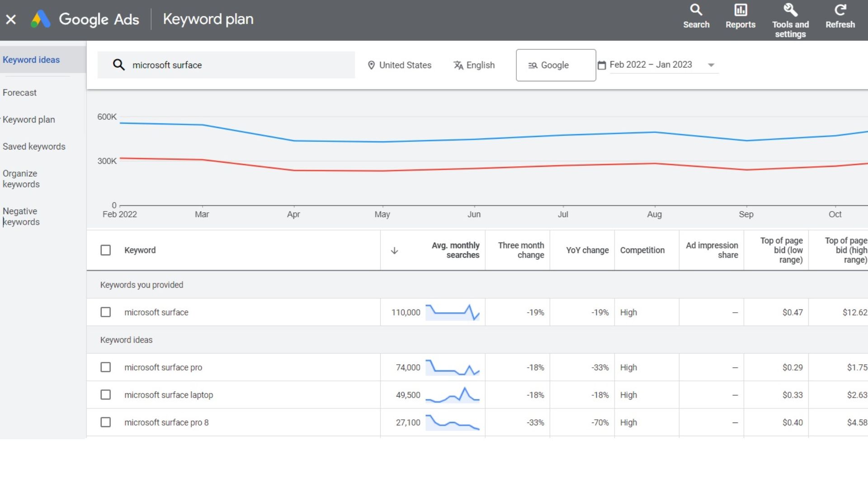Open Search from the top bar
Viewport: 868px width, 488px height.
[x=696, y=17]
